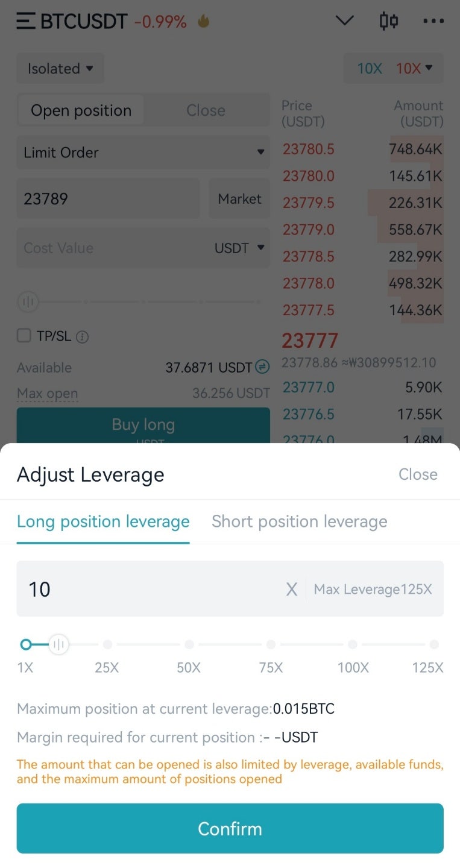Confirm the leverage adjustment
The image size is (460, 868).
pyautogui.click(x=230, y=828)
